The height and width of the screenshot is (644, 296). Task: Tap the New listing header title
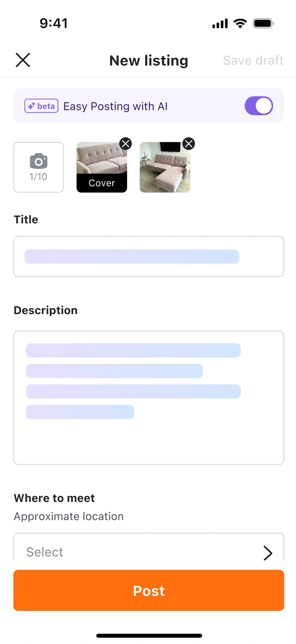(x=148, y=60)
